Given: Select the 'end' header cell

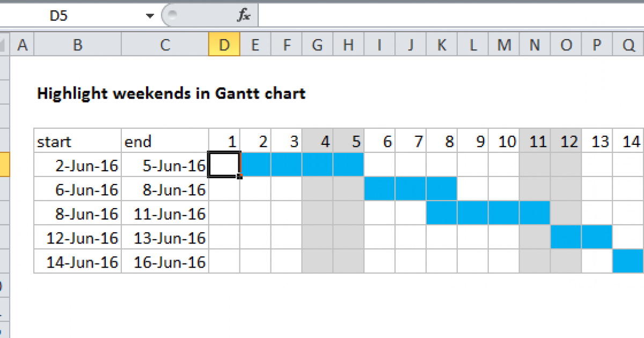Looking at the screenshot, I should pyautogui.click(x=165, y=142).
